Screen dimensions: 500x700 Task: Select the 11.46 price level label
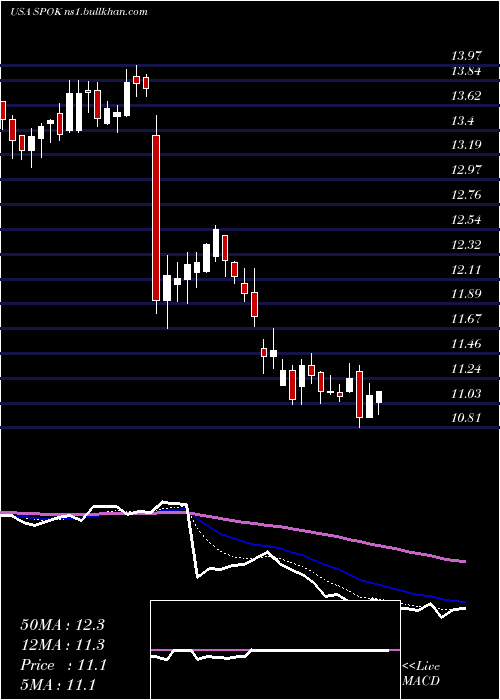pos(466,344)
